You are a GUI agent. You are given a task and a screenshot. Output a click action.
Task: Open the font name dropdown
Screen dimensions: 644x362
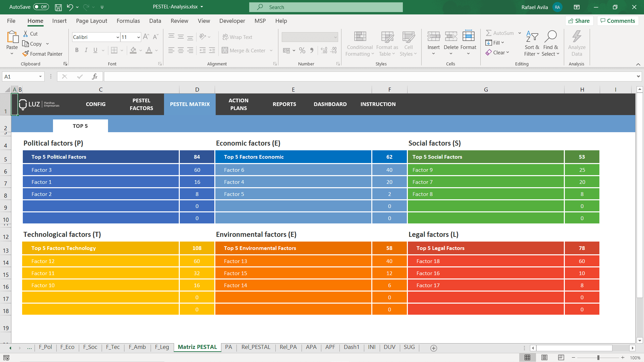tap(117, 37)
